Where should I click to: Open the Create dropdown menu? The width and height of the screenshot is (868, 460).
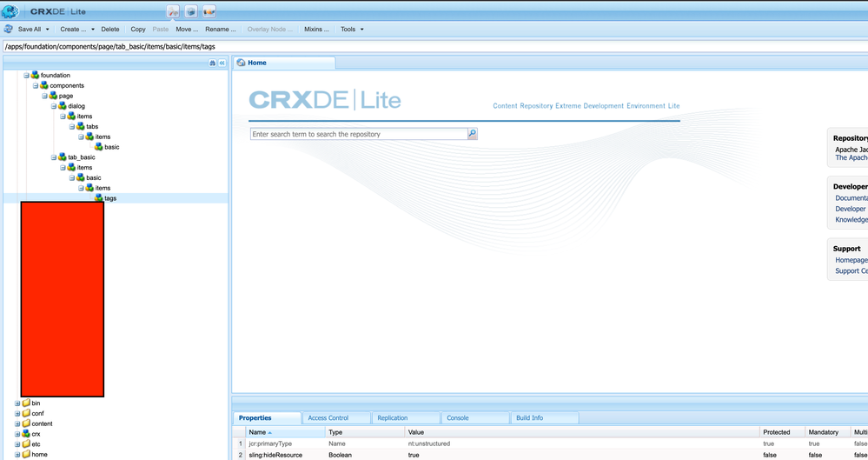76,29
